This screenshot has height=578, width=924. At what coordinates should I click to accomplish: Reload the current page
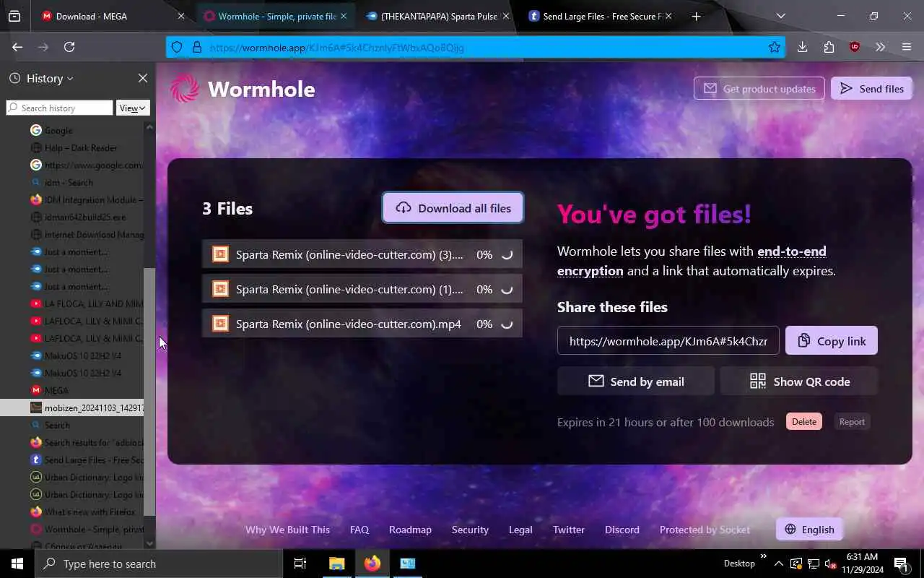(x=69, y=47)
